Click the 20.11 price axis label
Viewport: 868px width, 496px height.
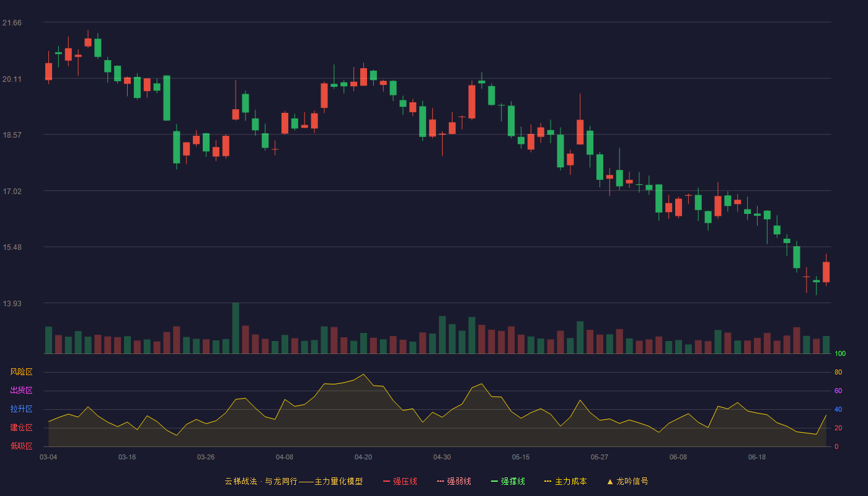[x=12, y=79]
